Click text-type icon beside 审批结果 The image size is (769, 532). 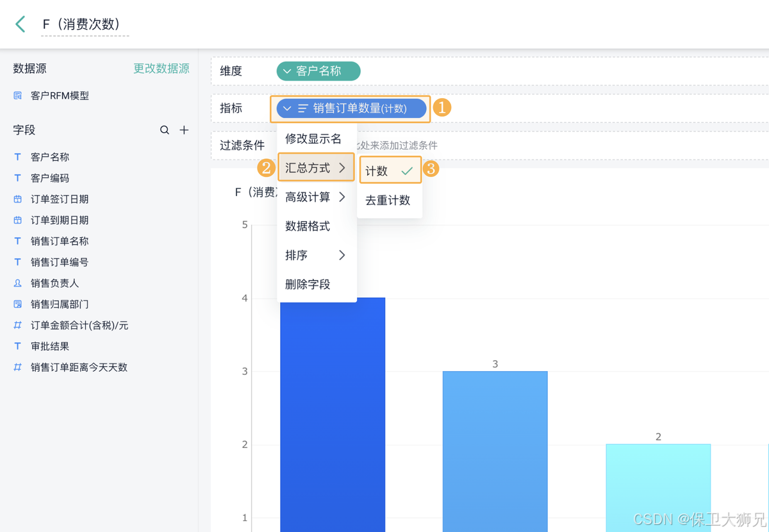18,346
